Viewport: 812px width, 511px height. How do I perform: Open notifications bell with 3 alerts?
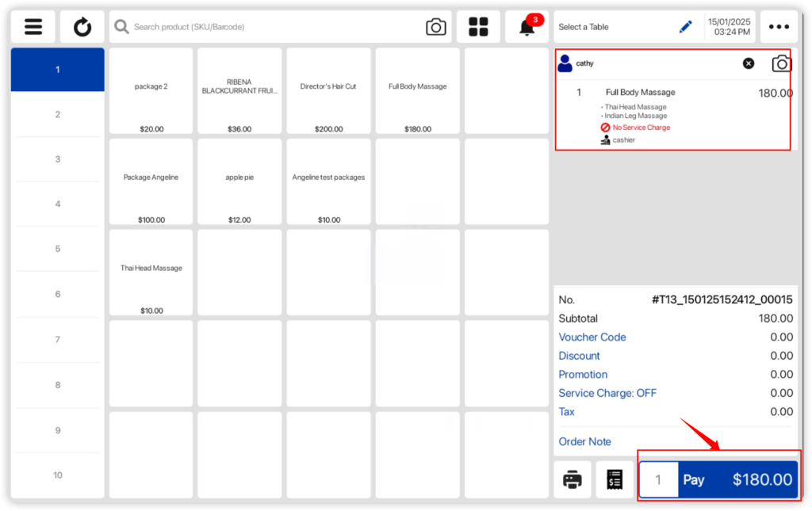click(x=527, y=27)
